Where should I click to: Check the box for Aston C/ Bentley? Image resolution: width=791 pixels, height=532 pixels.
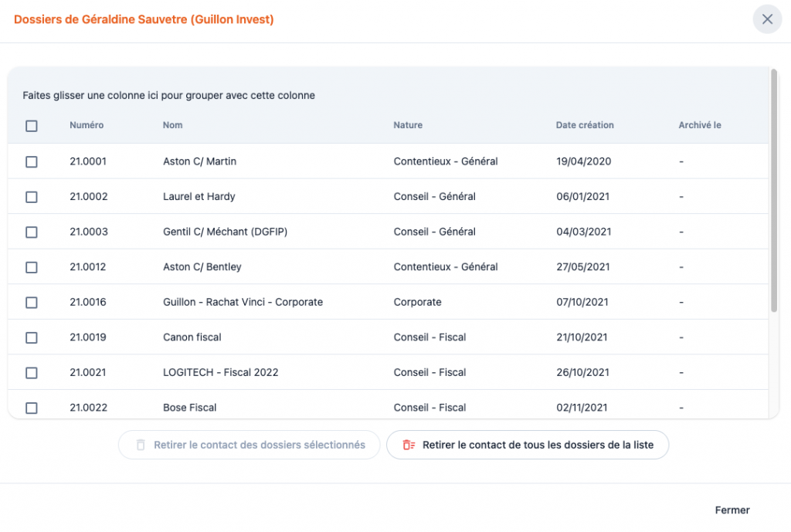(x=32, y=267)
